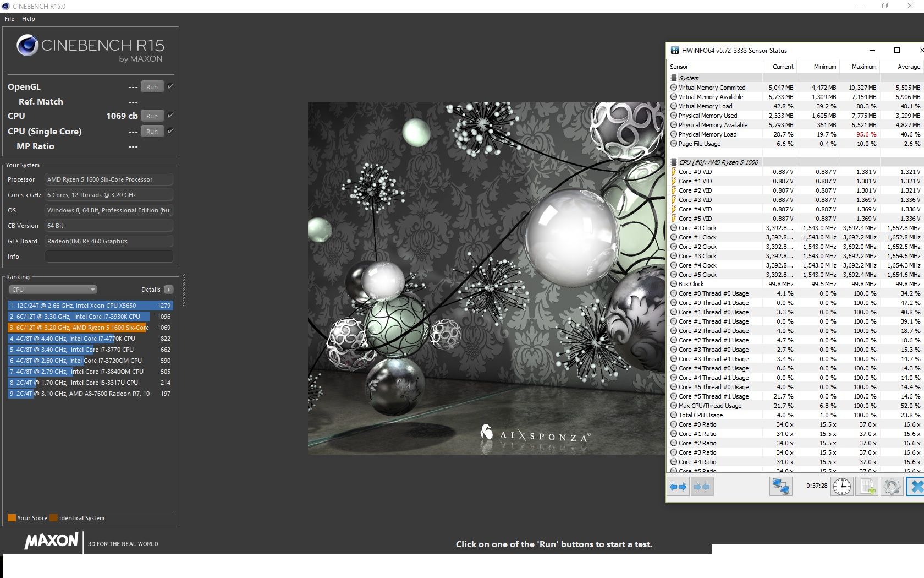Run the OpenGL benchmark
Image resolution: width=924 pixels, height=578 pixels.
pos(152,87)
